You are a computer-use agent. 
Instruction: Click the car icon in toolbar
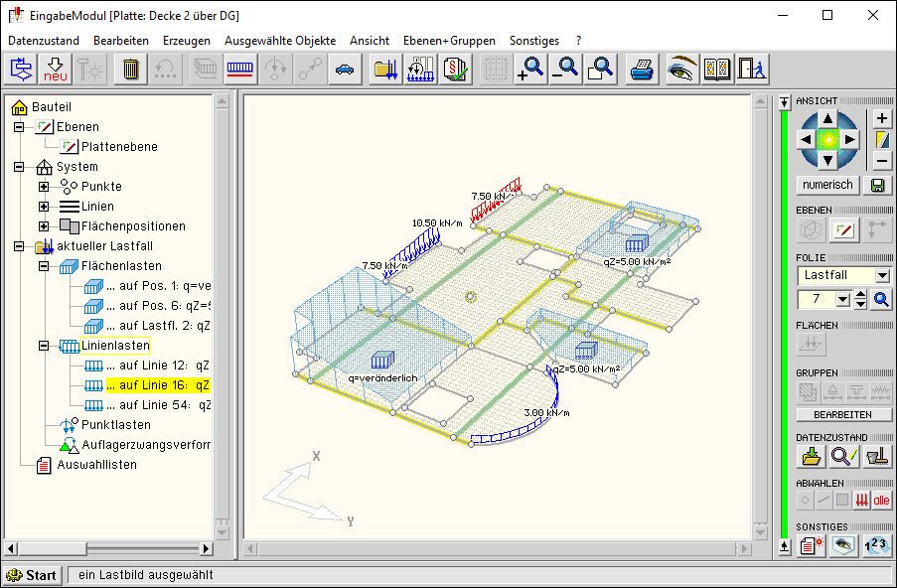345,69
